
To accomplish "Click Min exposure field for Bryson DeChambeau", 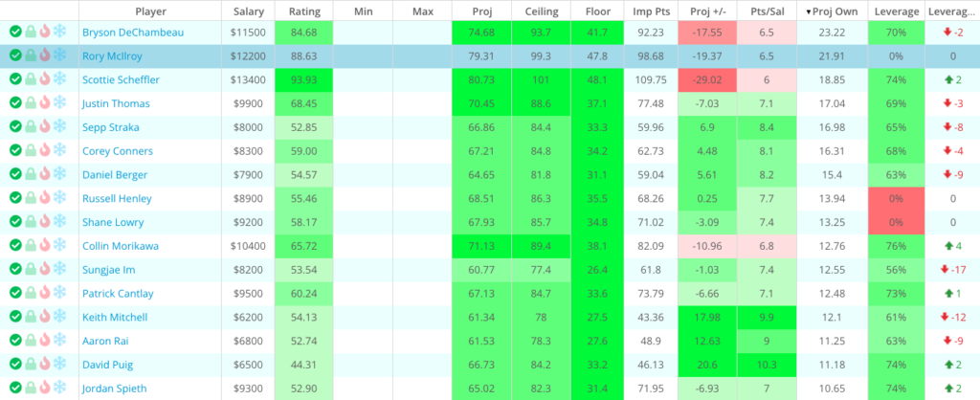I will (363, 32).
